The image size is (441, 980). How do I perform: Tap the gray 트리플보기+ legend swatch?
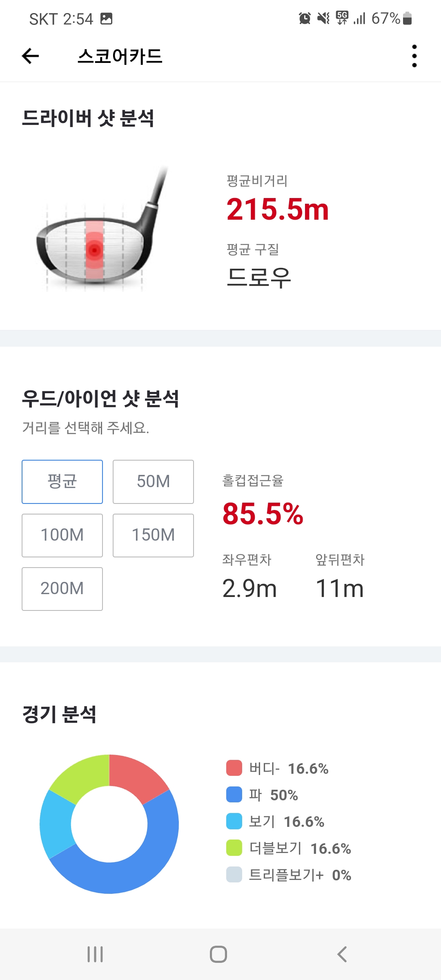234,875
